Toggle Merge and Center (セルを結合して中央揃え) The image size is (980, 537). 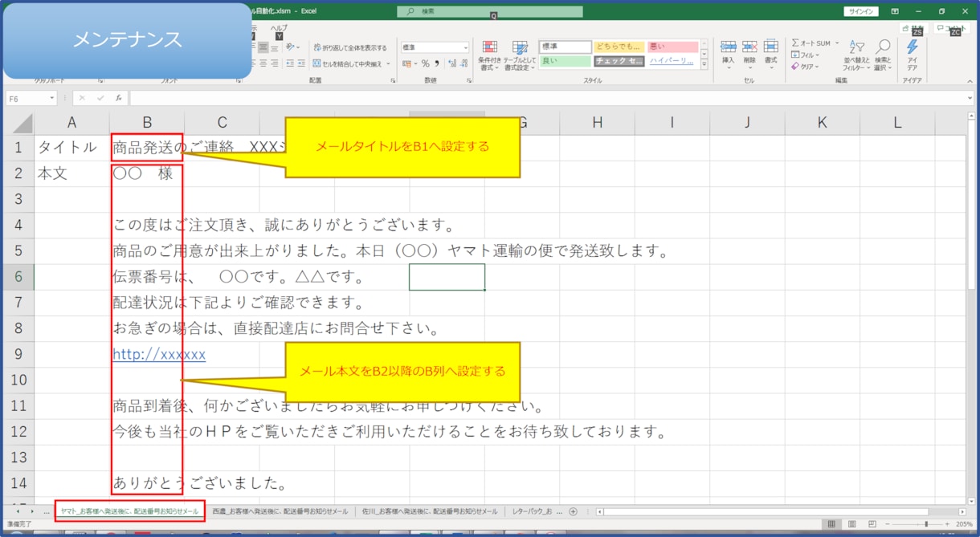click(x=347, y=63)
